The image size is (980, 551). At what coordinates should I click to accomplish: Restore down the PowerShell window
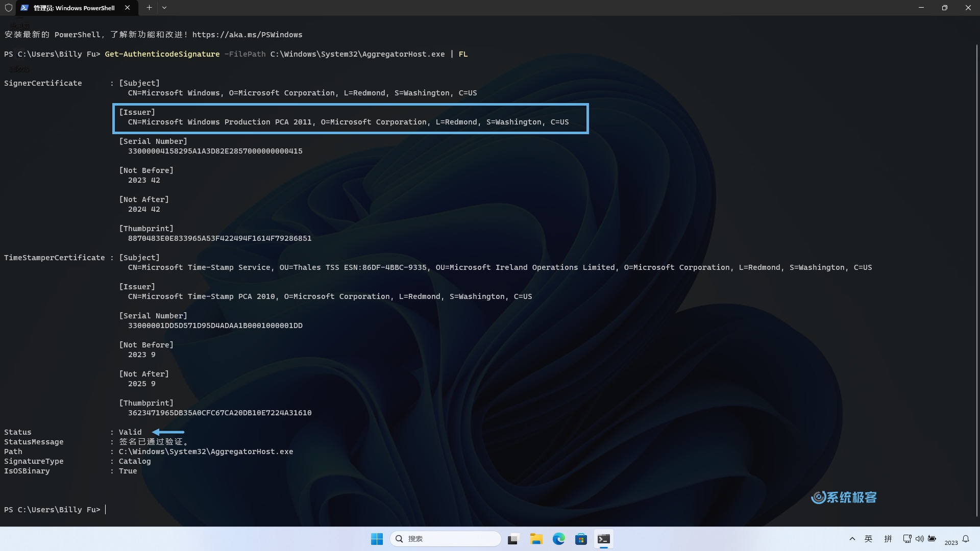[945, 8]
